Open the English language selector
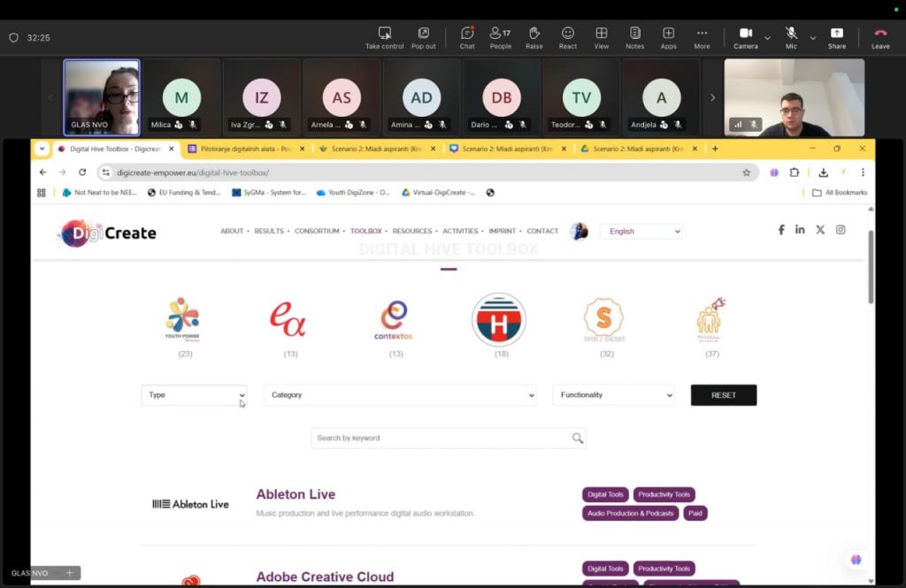The height and width of the screenshot is (588, 906). tap(641, 232)
